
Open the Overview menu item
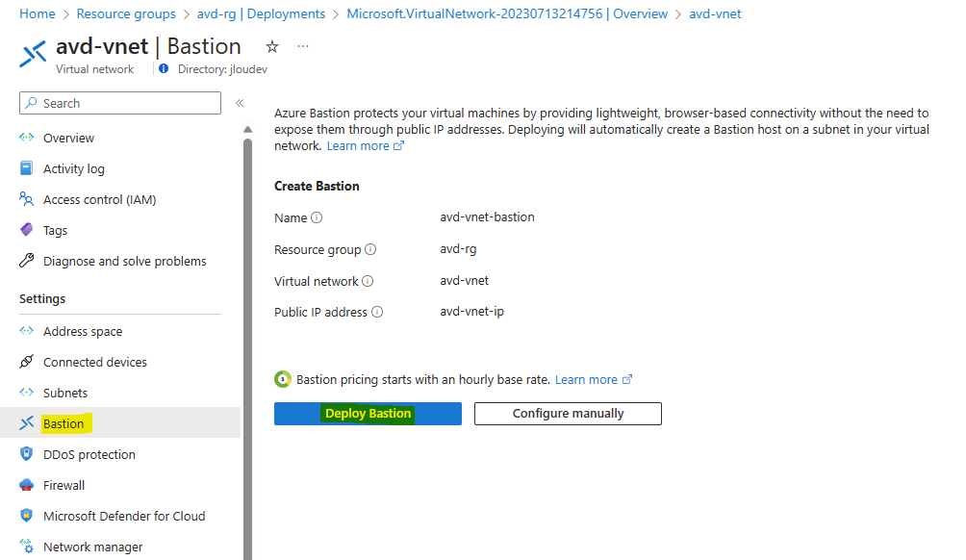point(68,138)
